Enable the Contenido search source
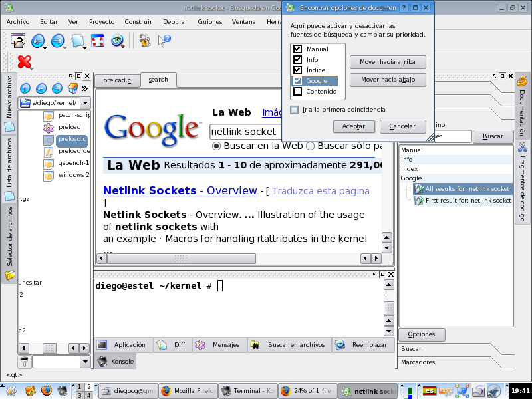This screenshot has width=532, height=399. coord(297,91)
